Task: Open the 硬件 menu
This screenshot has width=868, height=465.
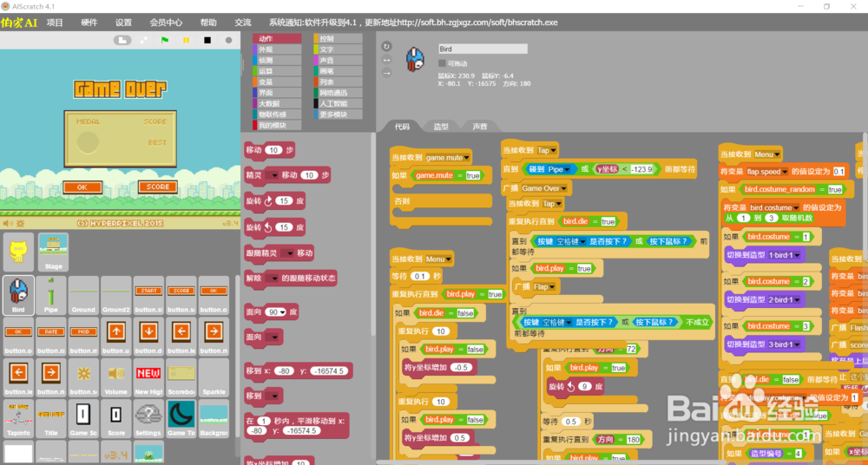Action: click(x=89, y=23)
